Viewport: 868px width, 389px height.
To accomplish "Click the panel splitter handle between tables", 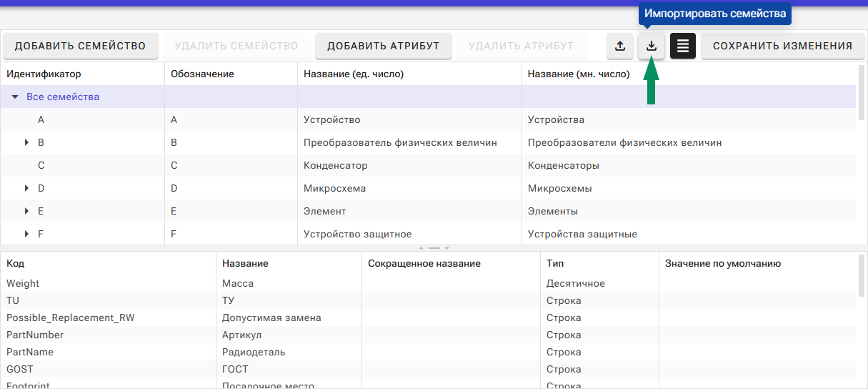I will click(x=434, y=248).
